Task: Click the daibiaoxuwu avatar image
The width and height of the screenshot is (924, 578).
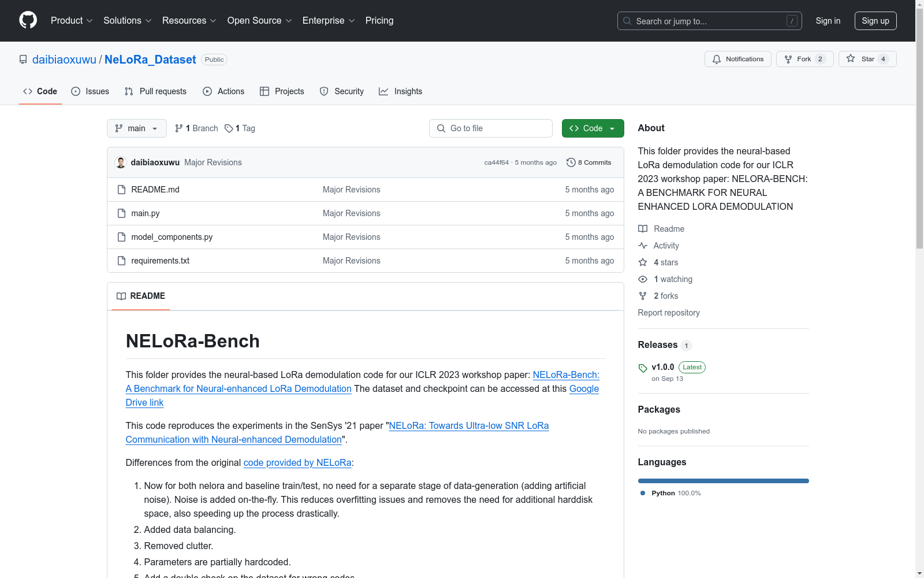Action: pos(121,162)
